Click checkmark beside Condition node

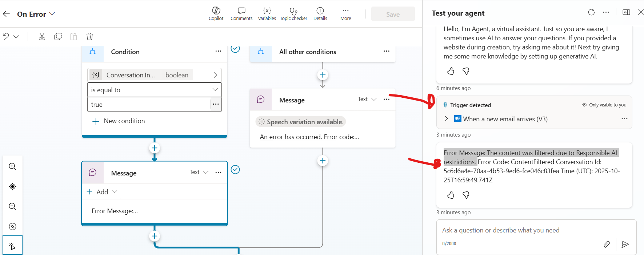coord(235,49)
